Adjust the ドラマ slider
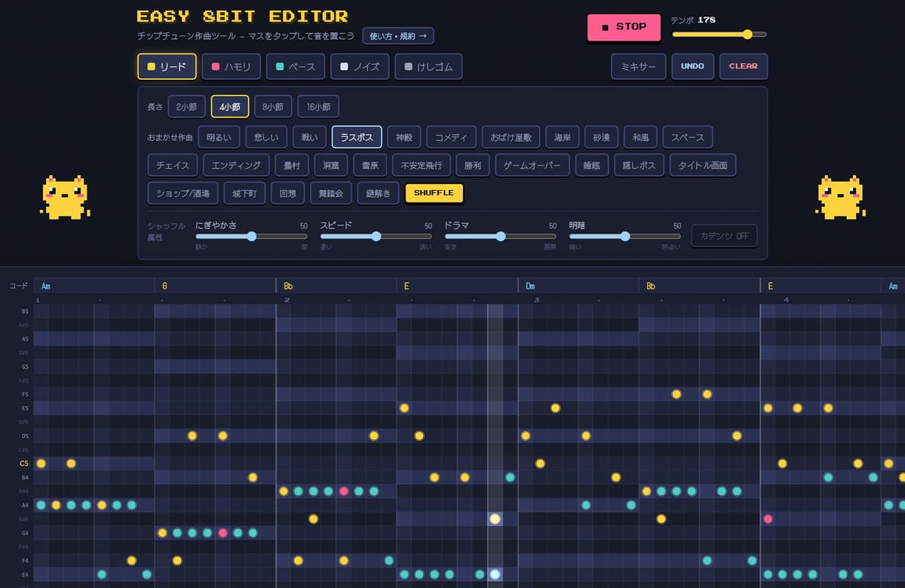 click(501, 236)
